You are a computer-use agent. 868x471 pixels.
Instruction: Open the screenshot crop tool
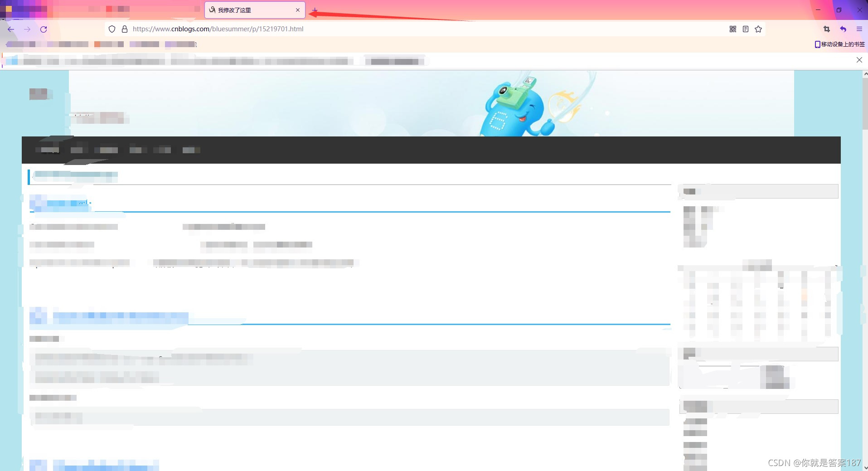(x=827, y=29)
